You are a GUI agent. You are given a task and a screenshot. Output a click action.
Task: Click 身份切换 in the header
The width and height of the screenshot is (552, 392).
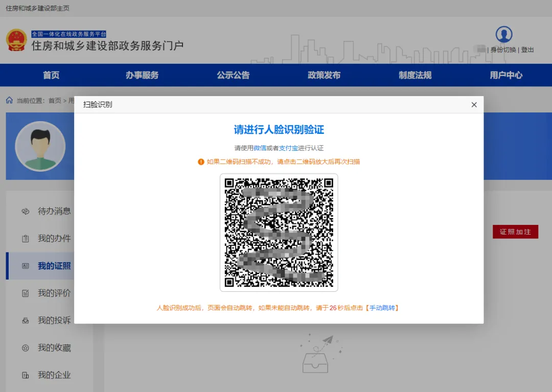pos(503,50)
